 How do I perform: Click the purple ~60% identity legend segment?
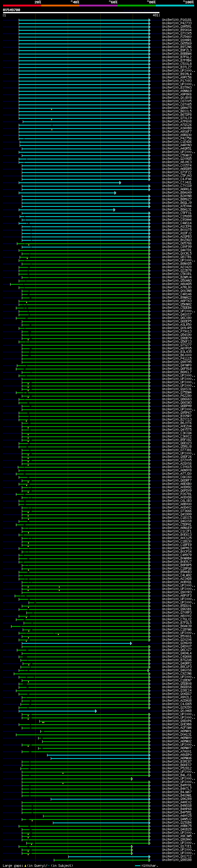click(99, 6)
